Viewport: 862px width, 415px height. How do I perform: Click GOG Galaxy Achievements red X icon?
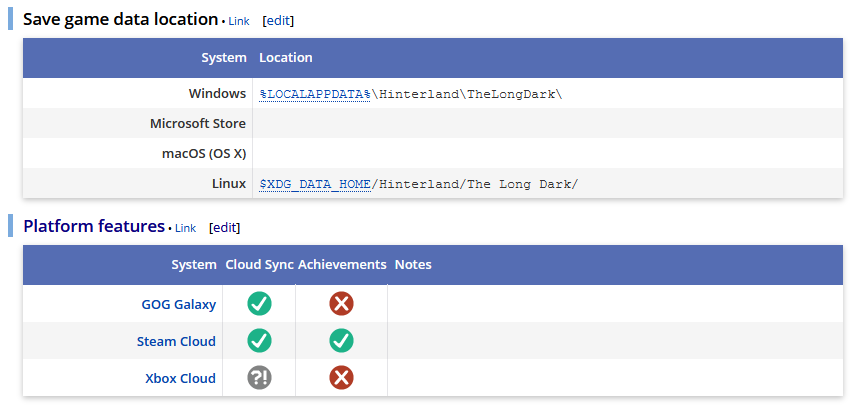[x=341, y=304]
